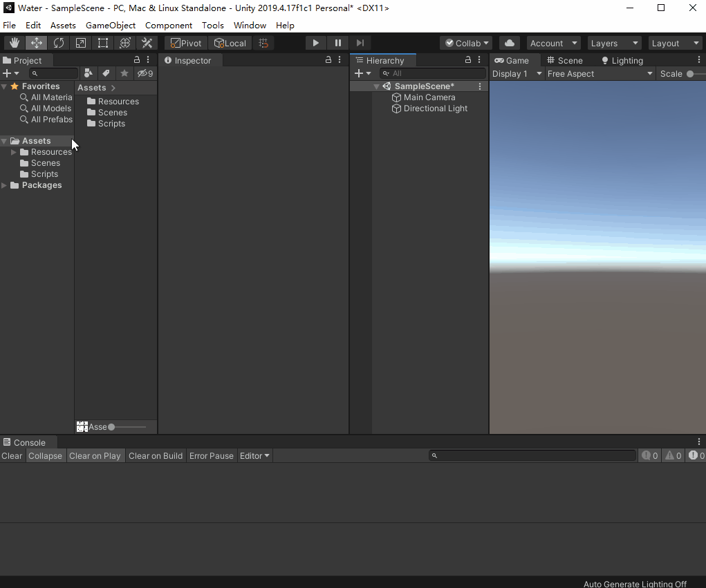Click search by label icon in Project
Image resolution: width=706 pixels, height=588 pixels.
[106, 73]
